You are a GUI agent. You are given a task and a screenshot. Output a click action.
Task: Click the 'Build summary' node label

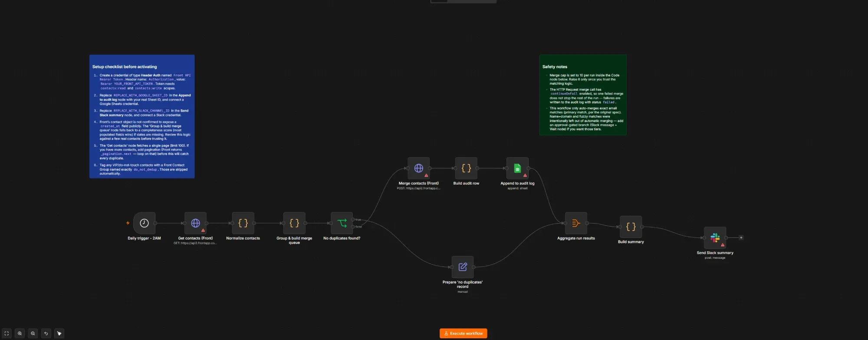631,242
